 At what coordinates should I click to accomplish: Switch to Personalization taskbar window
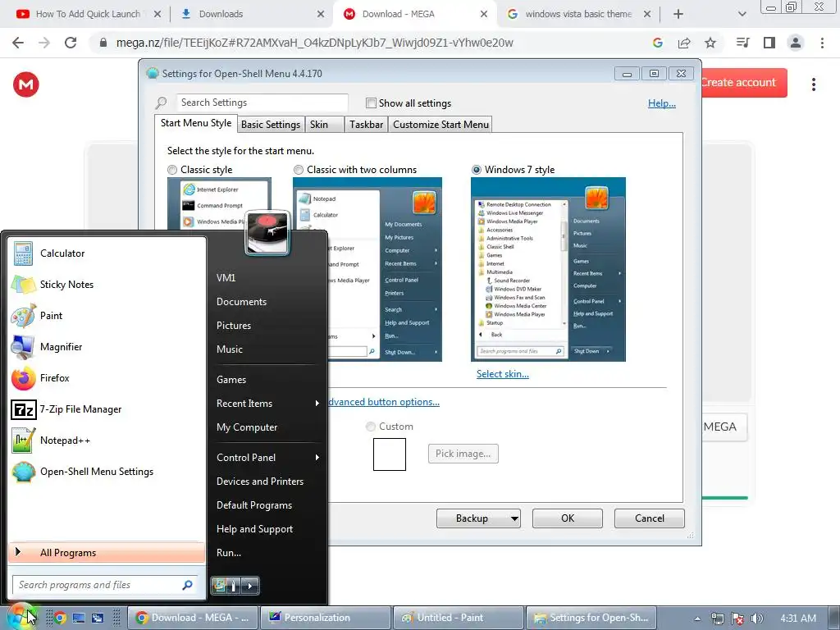[325, 618]
